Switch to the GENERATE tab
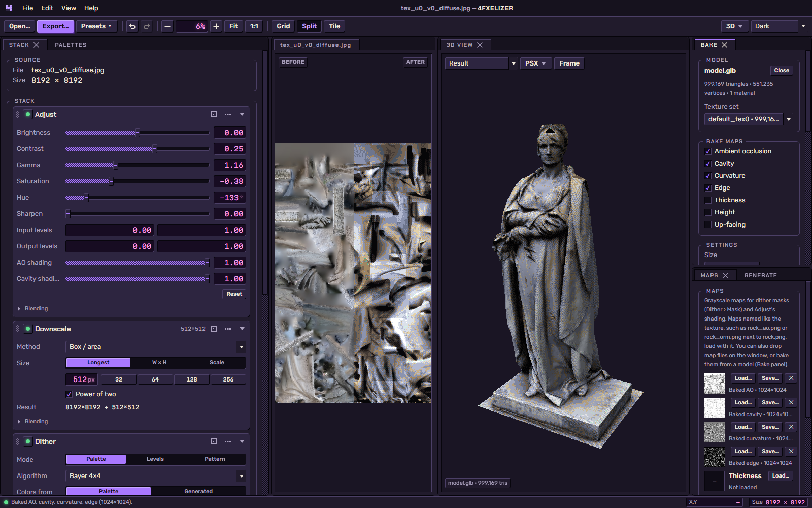Viewport: 812px width, 508px height. click(760, 275)
